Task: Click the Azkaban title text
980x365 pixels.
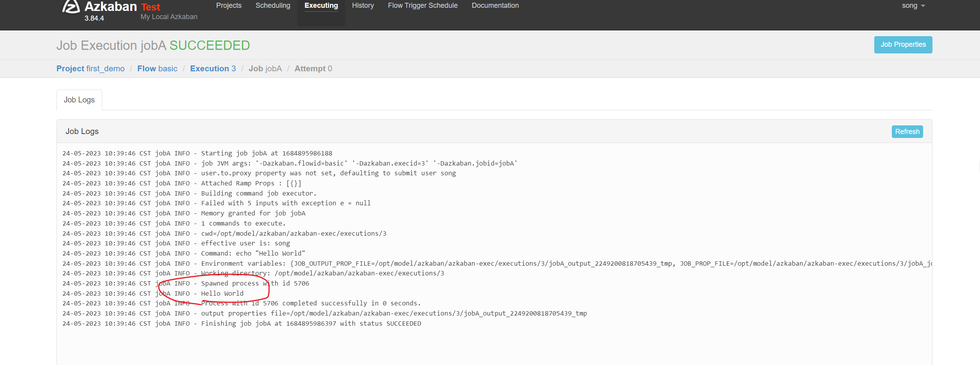Action: pos(111,6)
